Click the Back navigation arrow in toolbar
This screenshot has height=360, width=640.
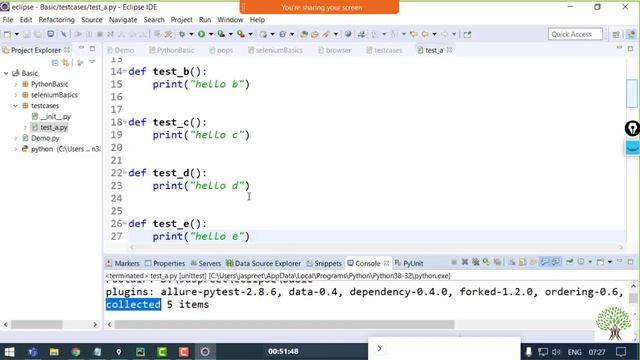point(425,34)
